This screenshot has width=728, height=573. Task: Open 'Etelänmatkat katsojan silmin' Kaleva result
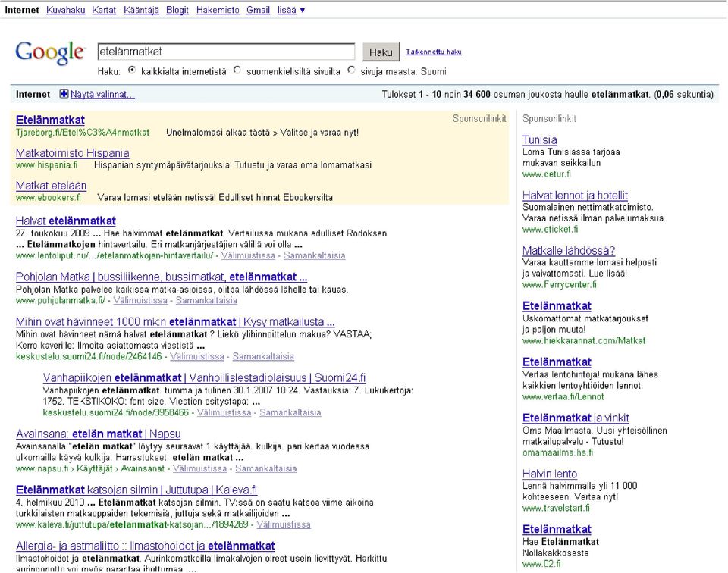pos(136,490)
